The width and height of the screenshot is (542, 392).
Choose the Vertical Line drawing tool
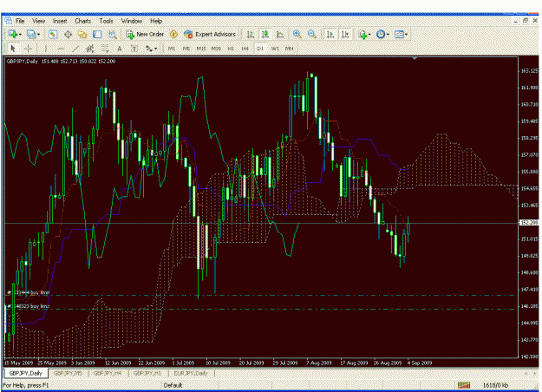[46, 49]
